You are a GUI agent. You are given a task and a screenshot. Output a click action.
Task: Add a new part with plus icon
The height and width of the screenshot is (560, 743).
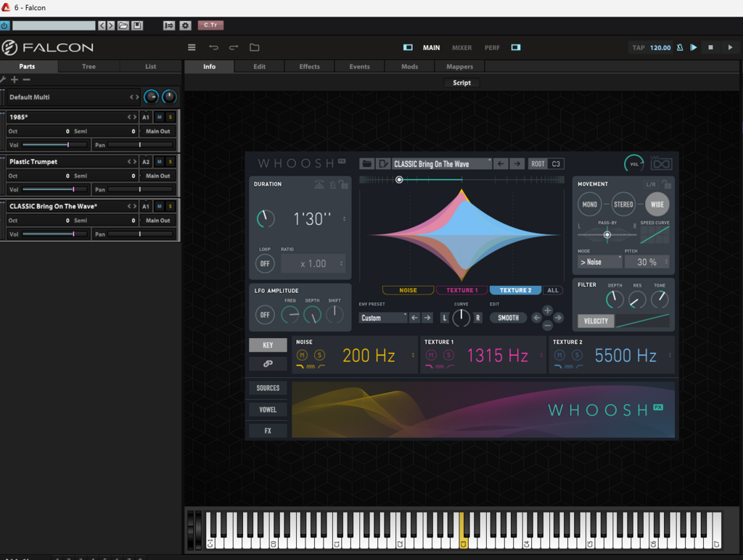click(15, 80)
